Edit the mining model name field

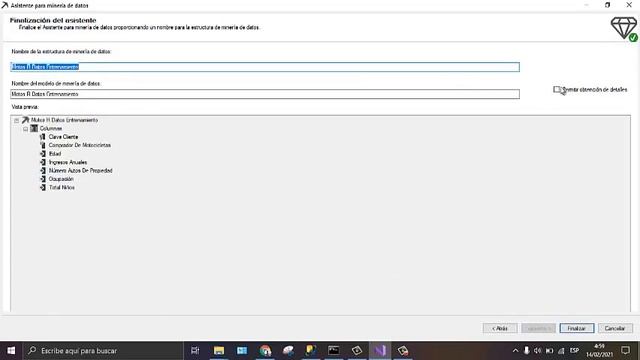[265, 94]
